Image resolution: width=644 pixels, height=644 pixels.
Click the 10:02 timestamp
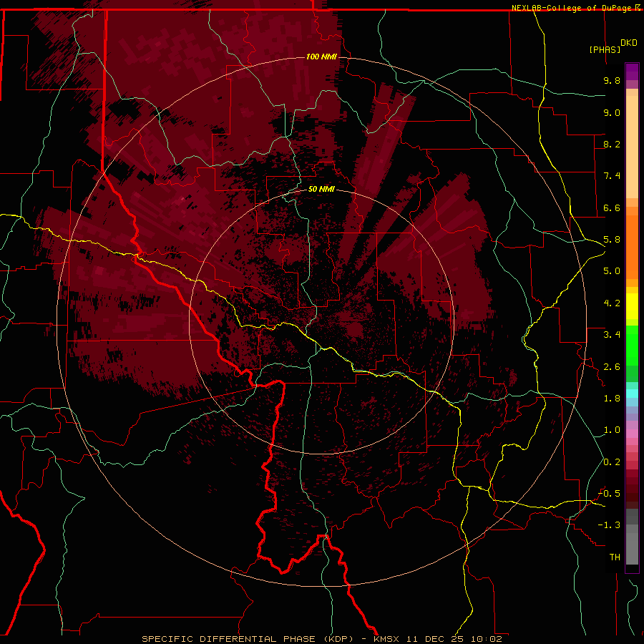click(x=487, y=639)
